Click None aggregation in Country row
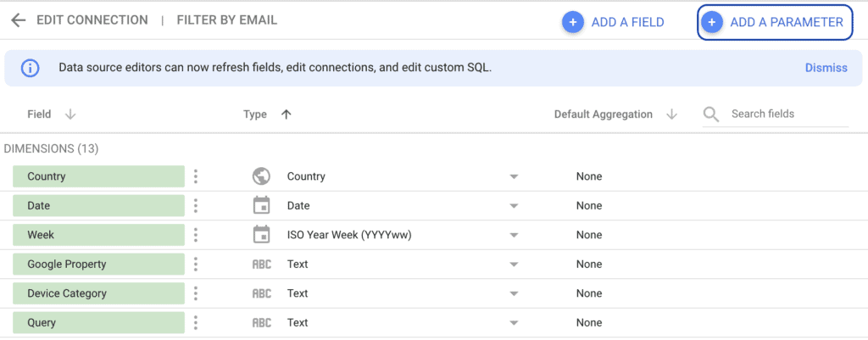The image size is (868, 340). pyautogui.click(x=589, y=176)
